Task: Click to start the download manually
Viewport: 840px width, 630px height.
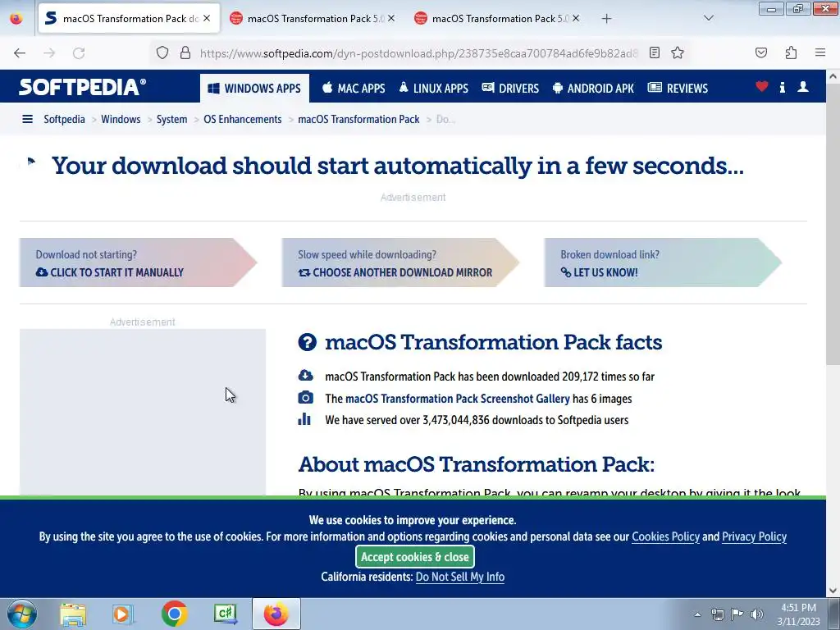Action: coord(138,262)
